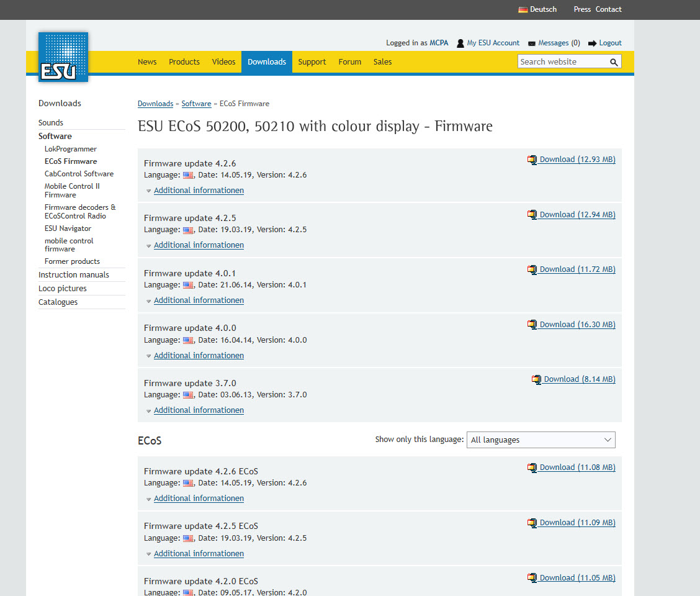Download Firmware 4.0.0 (16.30 MB)
Image resolution: width=700 pixels, height=596 pixels.
click(x=577, y=325)
